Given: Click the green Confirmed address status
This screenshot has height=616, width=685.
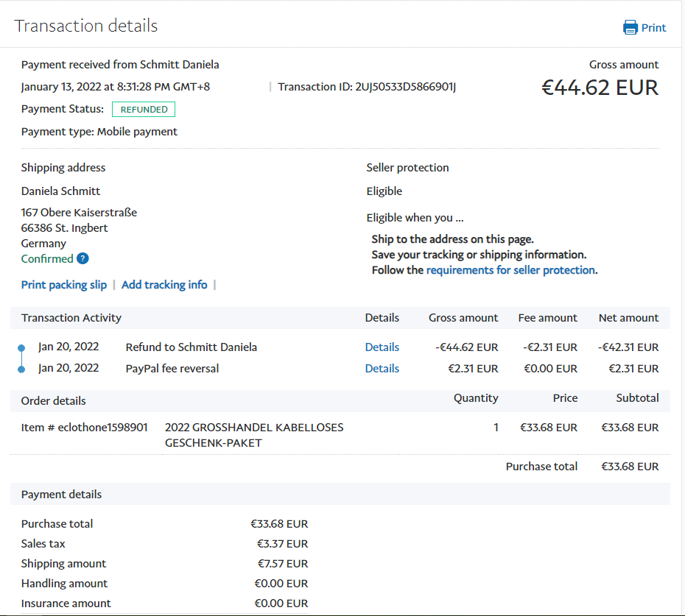Looking at the screenshot, I should 47,259.
